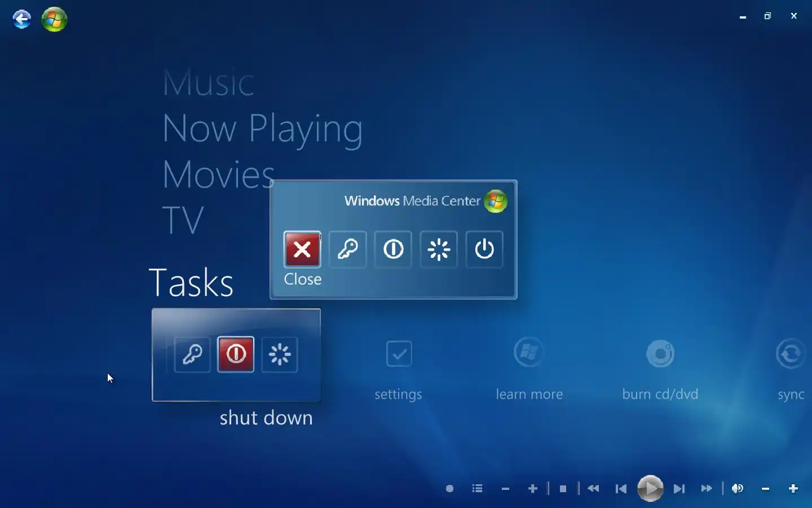Click the skip forward button

click(679, 489)
